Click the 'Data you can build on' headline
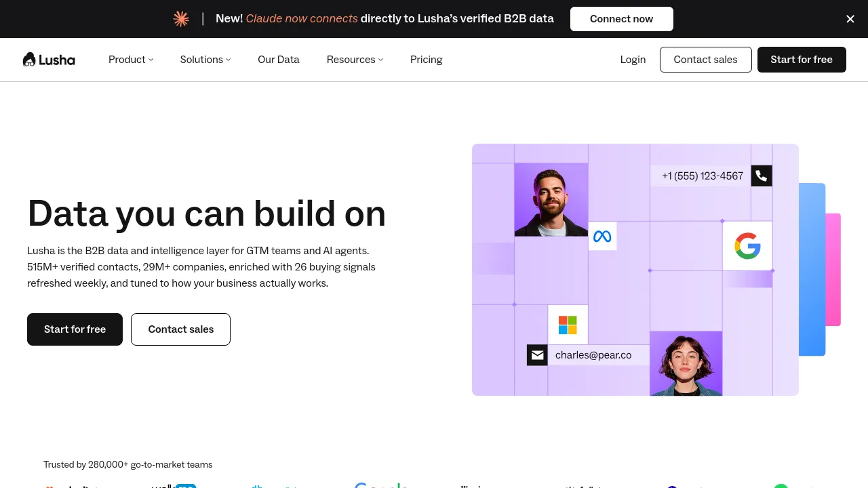868x488 pixels. pos(207,213)
